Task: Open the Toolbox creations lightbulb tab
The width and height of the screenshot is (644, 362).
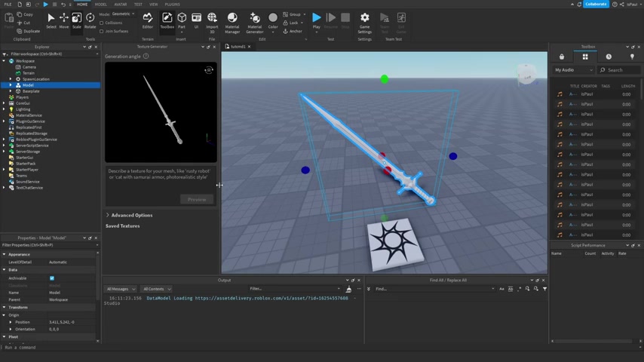Action: (632, 57)
